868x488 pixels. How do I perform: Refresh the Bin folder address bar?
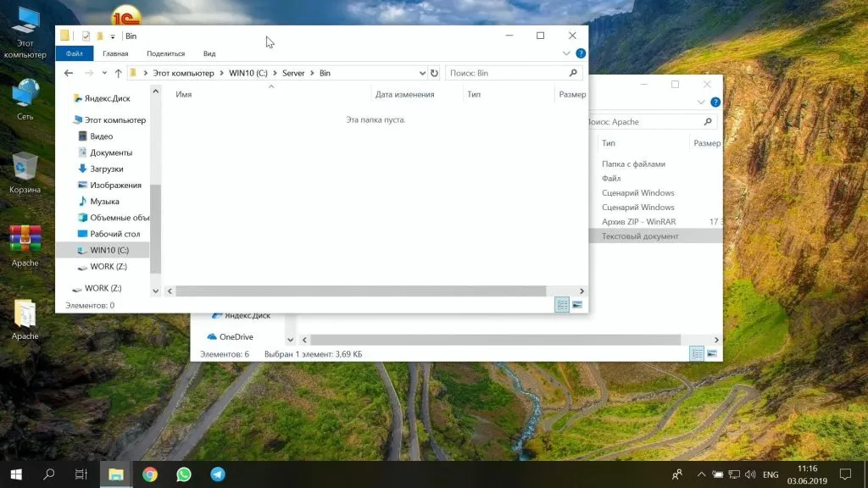click(x=434, y=74)
